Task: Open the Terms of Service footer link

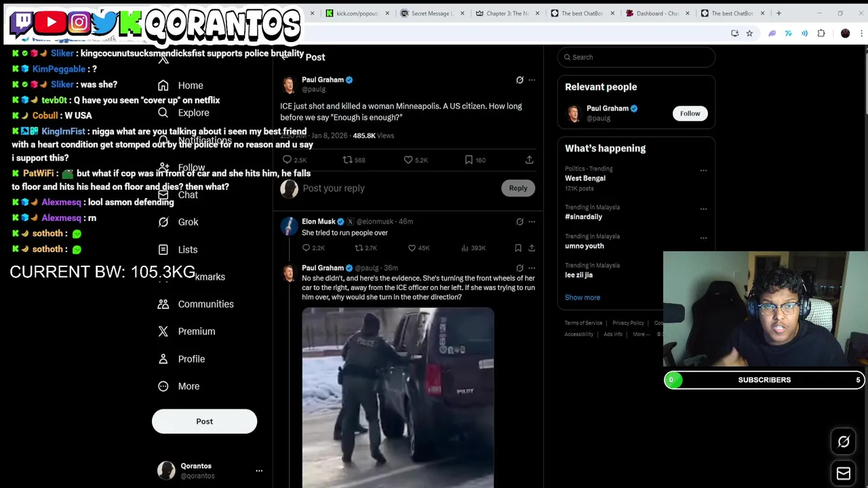Action: coord(583,323)
